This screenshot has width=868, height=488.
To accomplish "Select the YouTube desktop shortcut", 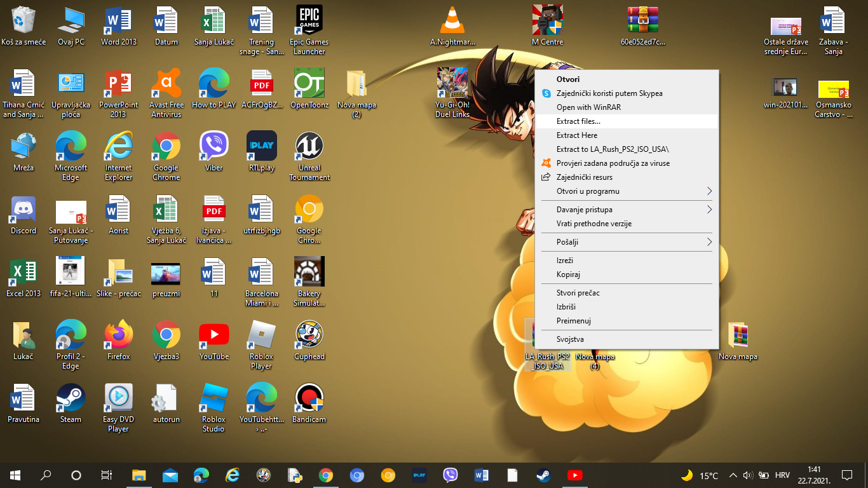I will [214, 341].
